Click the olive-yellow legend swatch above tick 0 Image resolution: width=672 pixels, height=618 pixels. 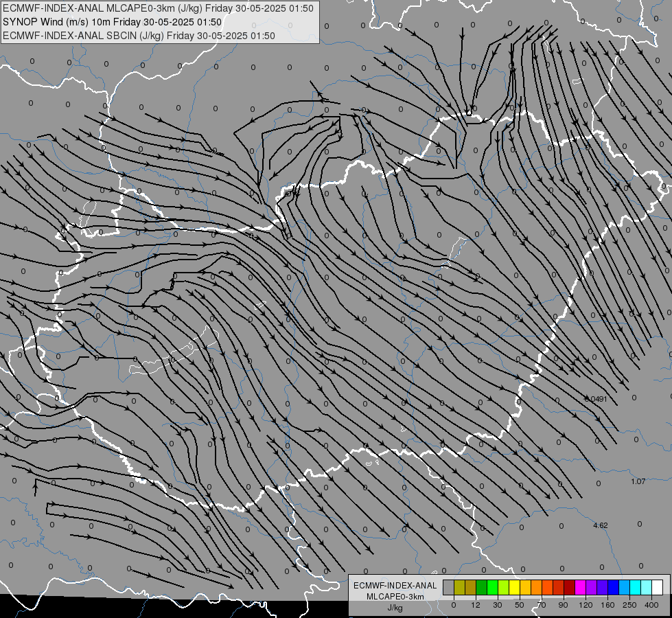pos(459,587)
